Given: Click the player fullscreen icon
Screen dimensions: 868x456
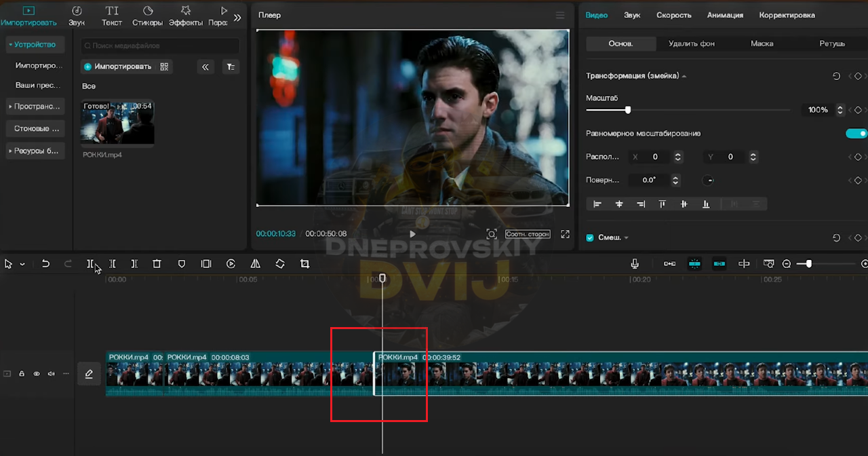Looking at the screenshot, I should pos(564,234).
